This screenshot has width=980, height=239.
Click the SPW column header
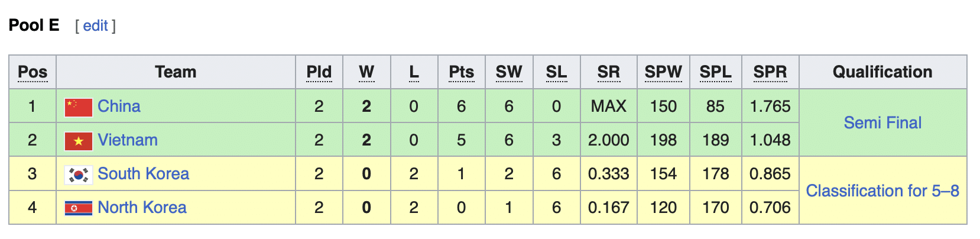click(663, 72)
